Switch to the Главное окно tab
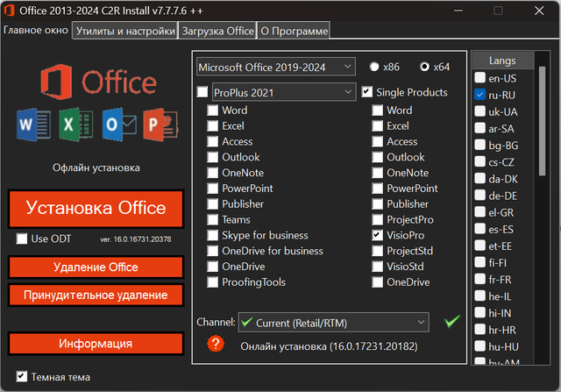Viewport: 561px width, 392px height. 36,30
